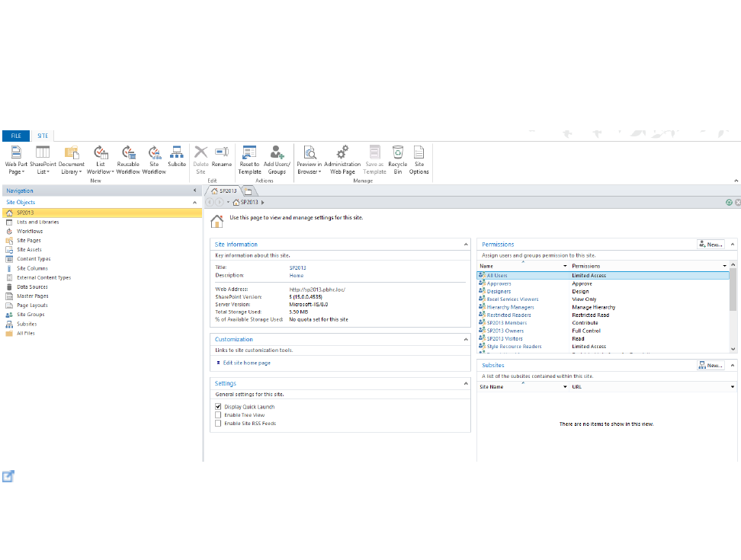Select Master Pages in the navigation pane
The height and width of the screenshot is (560, 741).
pyautogui.click(x=32, y=296)
